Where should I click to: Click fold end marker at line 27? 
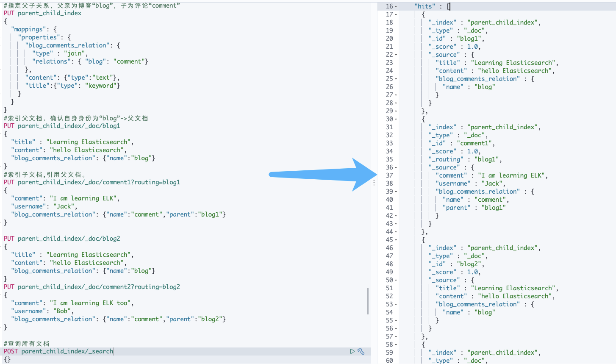[x=396, y=95]
